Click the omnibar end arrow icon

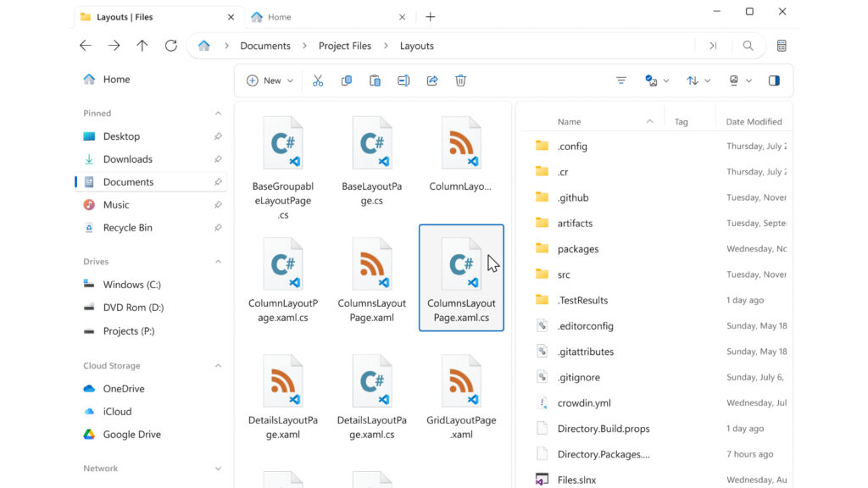(x=713, y=46)
